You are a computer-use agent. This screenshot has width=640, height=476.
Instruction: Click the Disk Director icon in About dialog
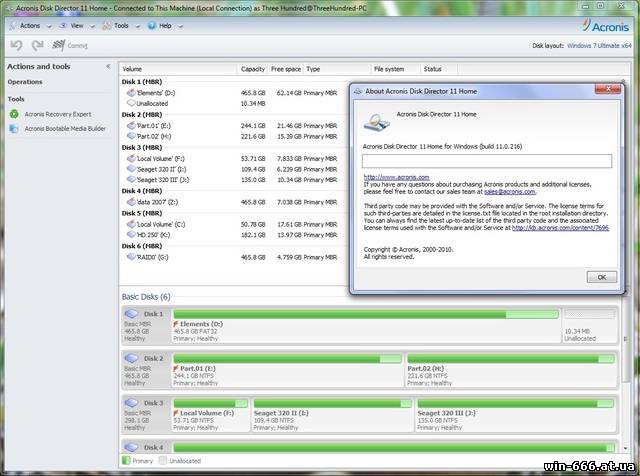[376, 122]
